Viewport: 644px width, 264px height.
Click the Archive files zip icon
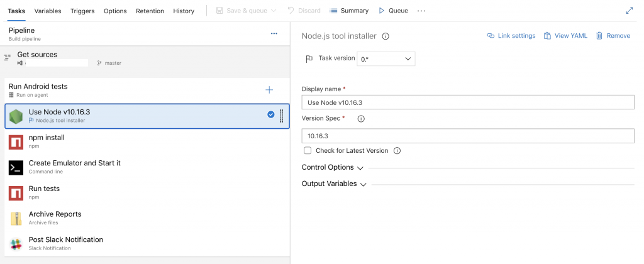pyautogui.click(x=16, y=218)
